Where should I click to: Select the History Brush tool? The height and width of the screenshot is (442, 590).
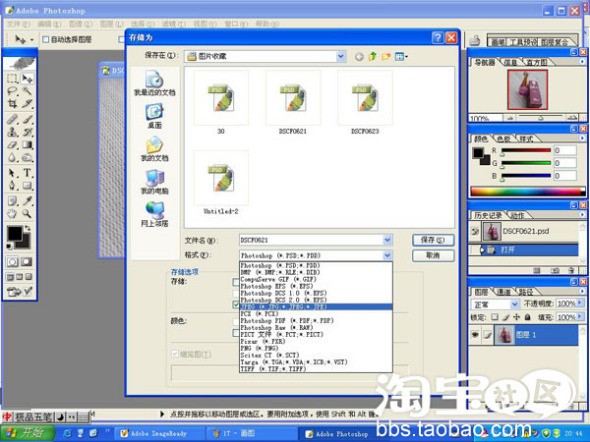coord(27,132)
